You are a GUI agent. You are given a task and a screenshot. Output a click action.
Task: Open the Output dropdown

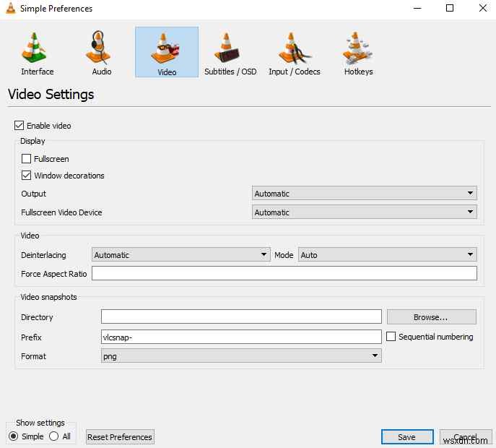click(365, 193)
